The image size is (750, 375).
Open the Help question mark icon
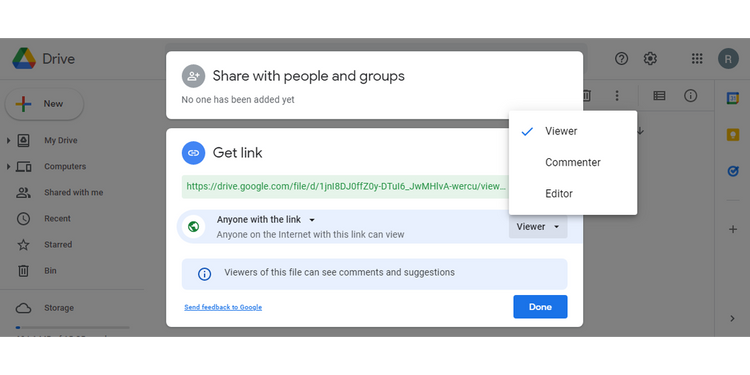pyautogui.click(x=621, y=59)
